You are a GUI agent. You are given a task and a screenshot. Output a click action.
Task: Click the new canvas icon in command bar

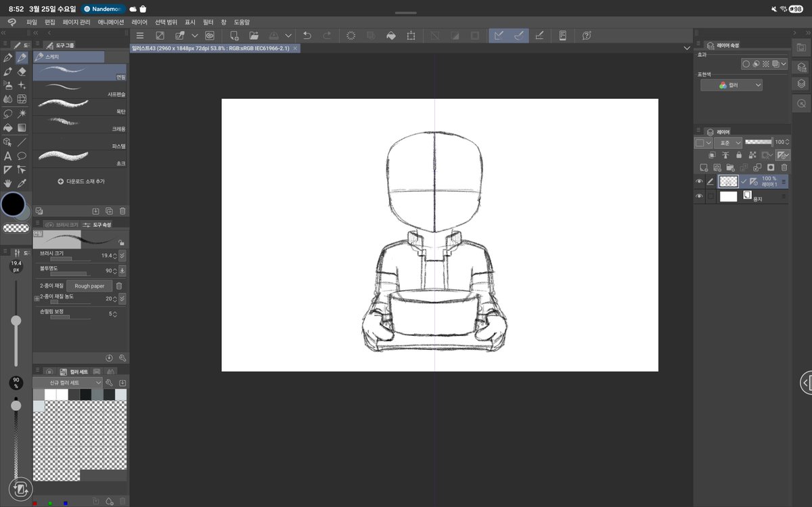pos(234,35)
